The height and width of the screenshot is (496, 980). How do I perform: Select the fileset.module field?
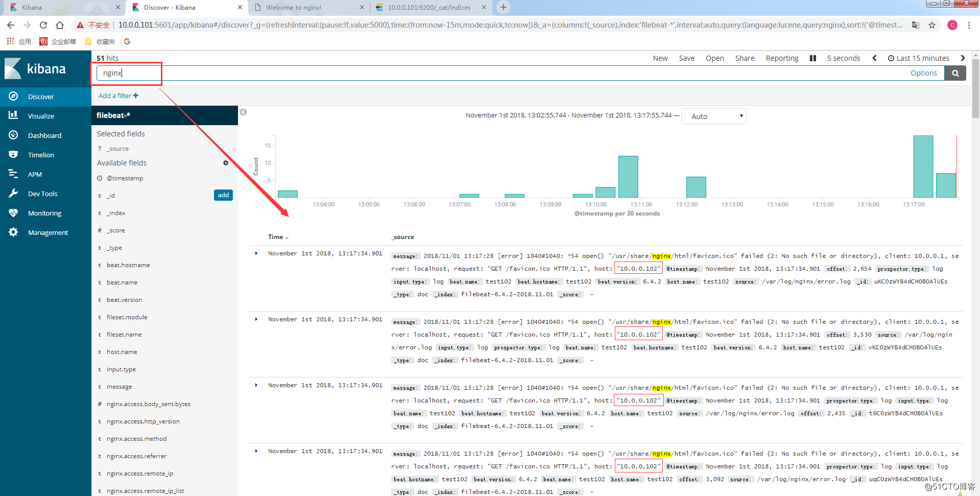point(127,317)
